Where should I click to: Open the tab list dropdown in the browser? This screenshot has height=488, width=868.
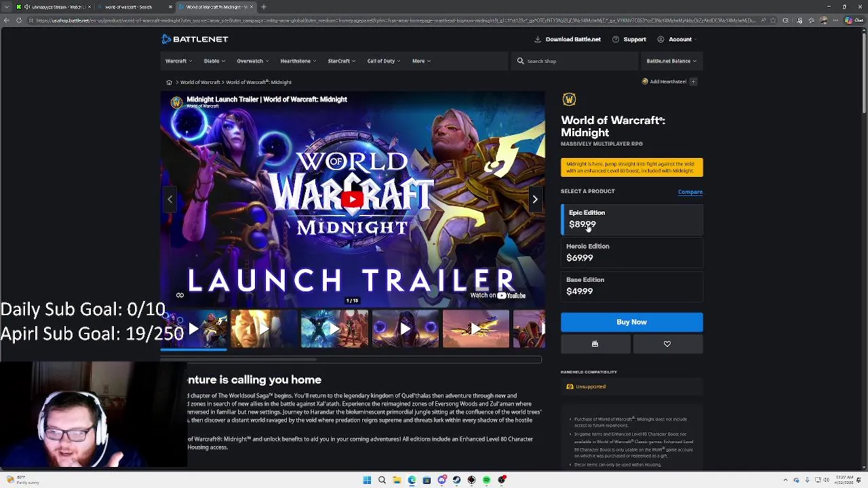tap(6, 7)
